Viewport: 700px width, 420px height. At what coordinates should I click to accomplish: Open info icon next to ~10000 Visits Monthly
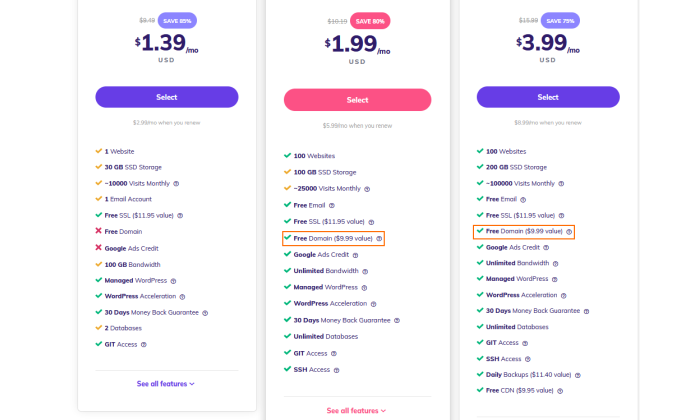pos(176,183)
